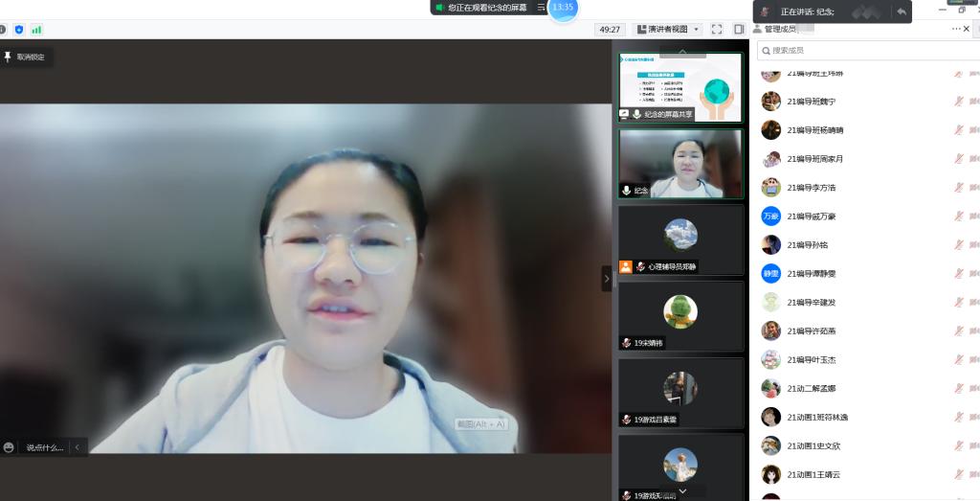The image size is (980, 501).
Task: Open the green network signal status icon
Action: [x=36, y=30]
